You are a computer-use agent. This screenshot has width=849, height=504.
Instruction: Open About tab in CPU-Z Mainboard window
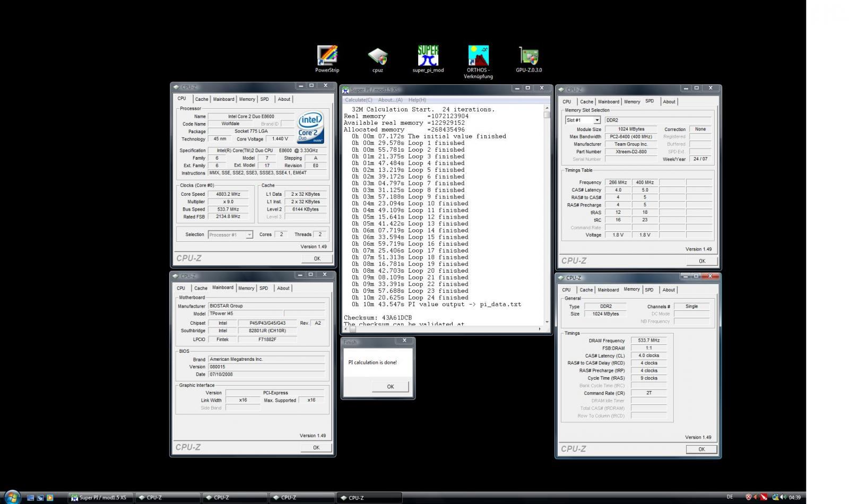[x=283, y=288]
